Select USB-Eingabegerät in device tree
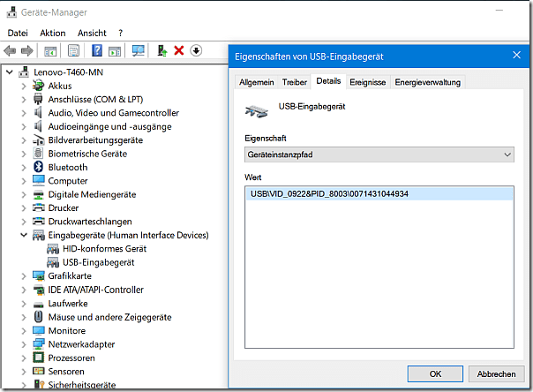 point(99,262)
